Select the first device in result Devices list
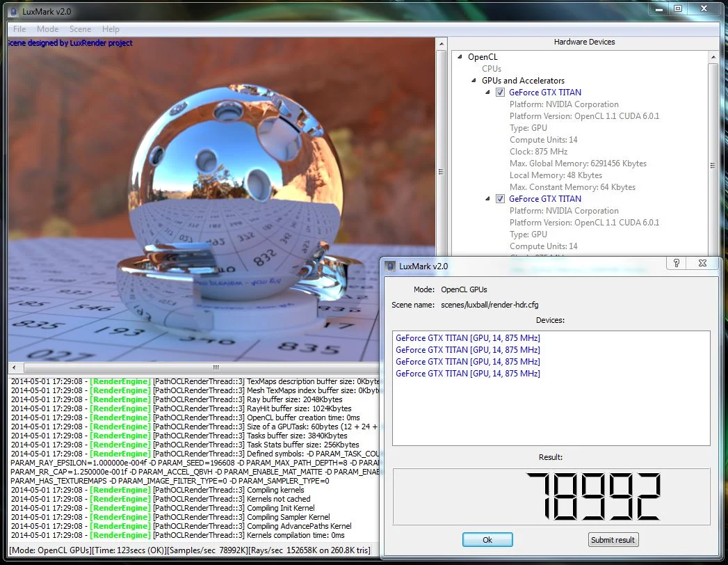 pos(467,337)
